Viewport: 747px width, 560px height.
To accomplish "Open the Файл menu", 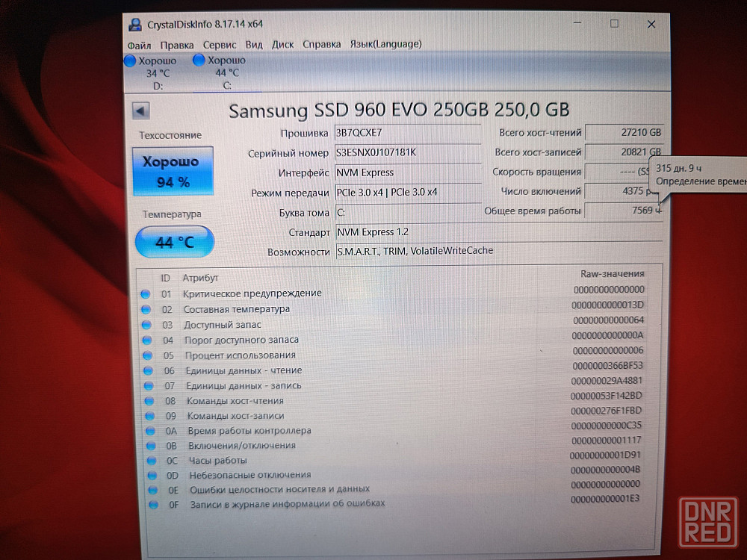I will coord(139,46).
